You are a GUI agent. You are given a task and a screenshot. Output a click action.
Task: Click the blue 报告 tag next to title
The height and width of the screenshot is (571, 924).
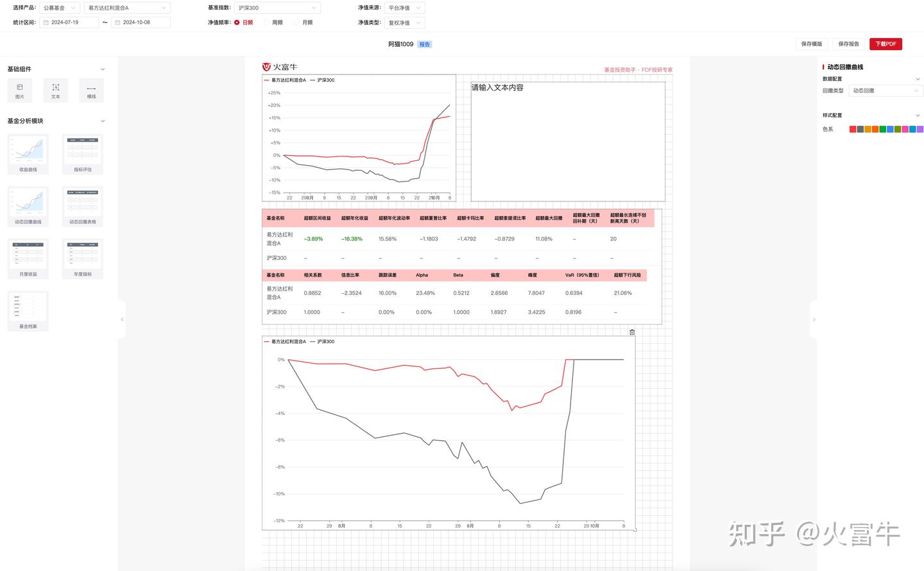coord(424,44)
